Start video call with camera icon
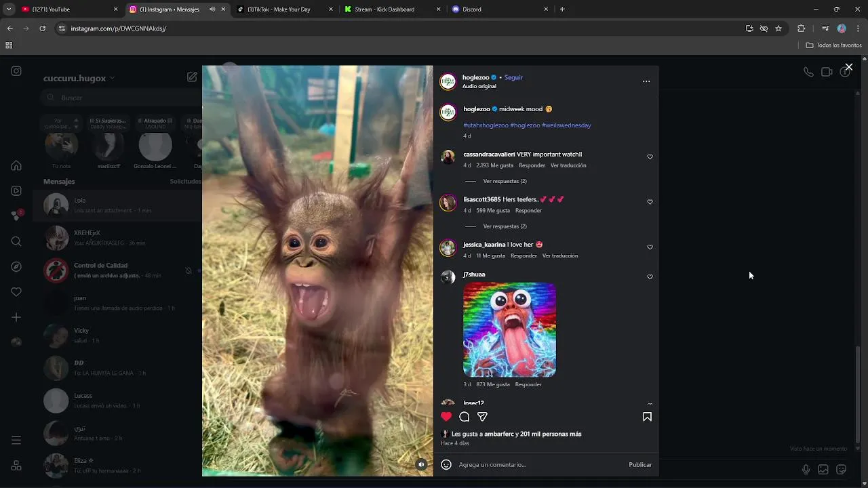This screenshot has height=488, width=868. tap(827, 72)
